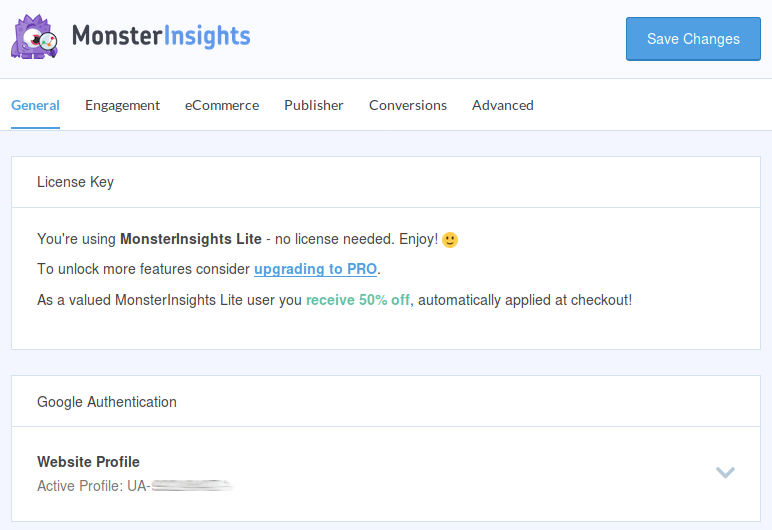Click the blurred UA profile ID
The image size is (772, 530).
(x=191, y=486)
